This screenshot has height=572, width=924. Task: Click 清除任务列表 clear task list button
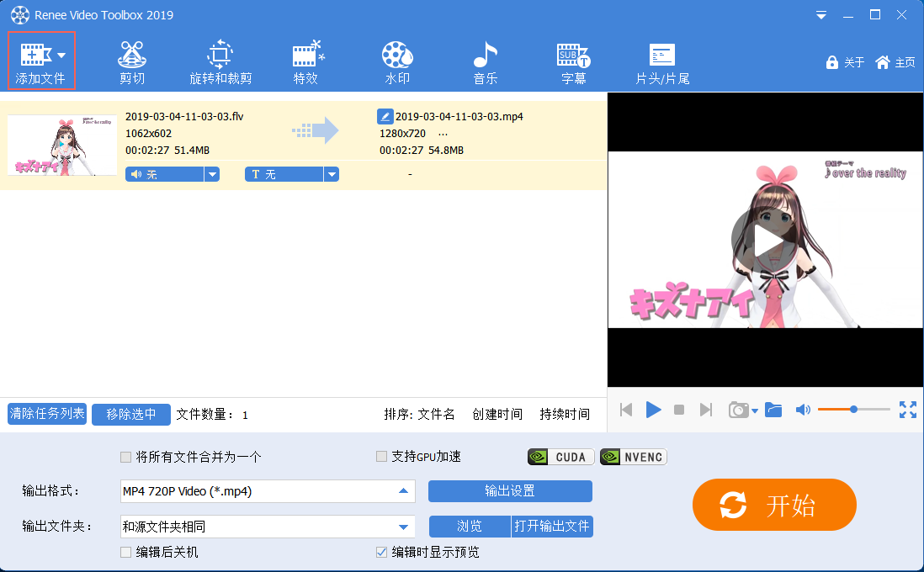click(x=47, y=414)
